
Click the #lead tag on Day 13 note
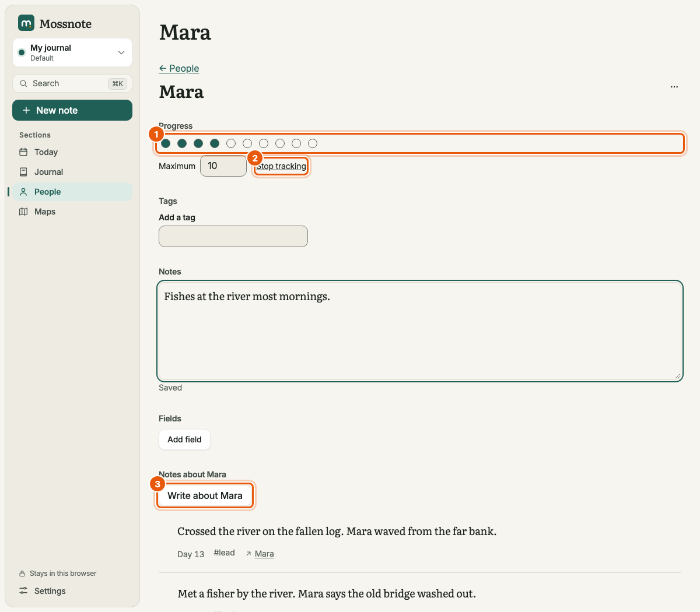pos(224,553)
